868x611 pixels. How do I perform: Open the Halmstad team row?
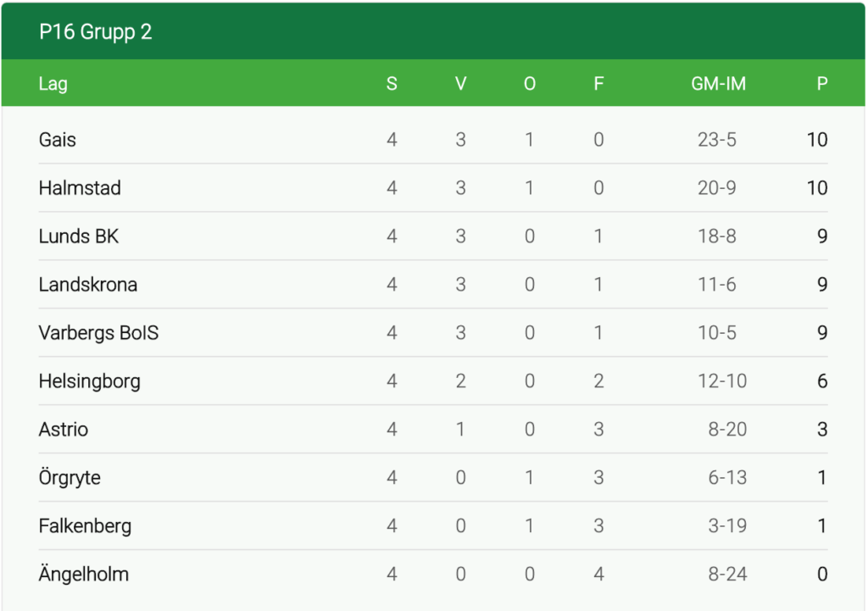(x=80, y=188)
